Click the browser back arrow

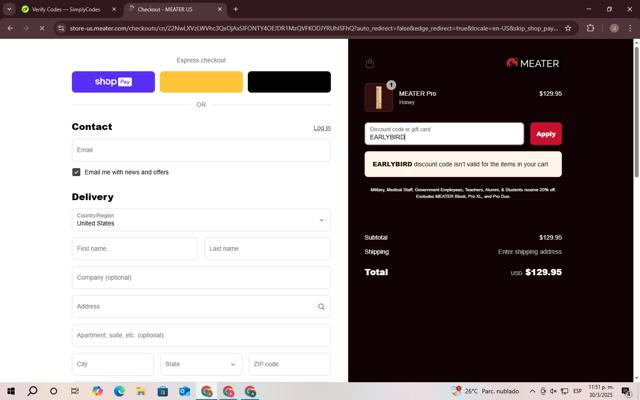click(10, 28)
